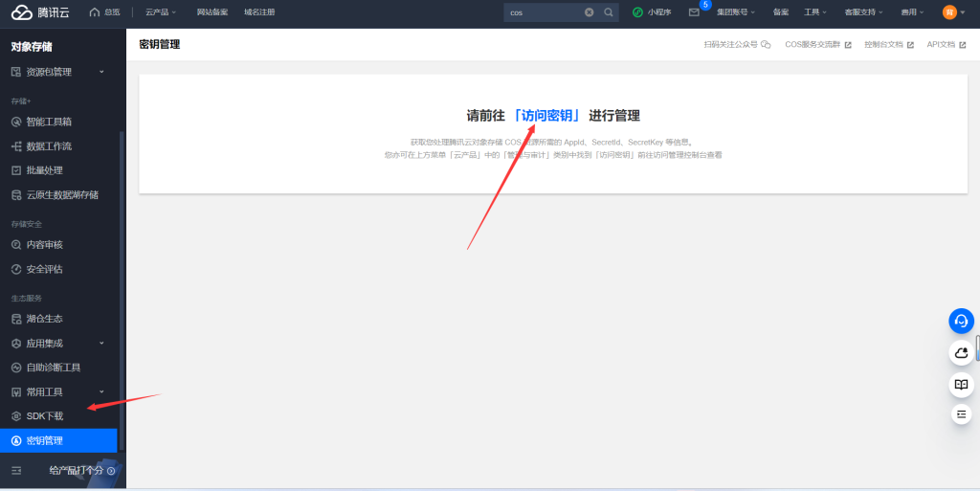The height and width of the screenshot is (491, 980).
Task: Open the documentation book floating icon
Action: [x=961, y=385]
